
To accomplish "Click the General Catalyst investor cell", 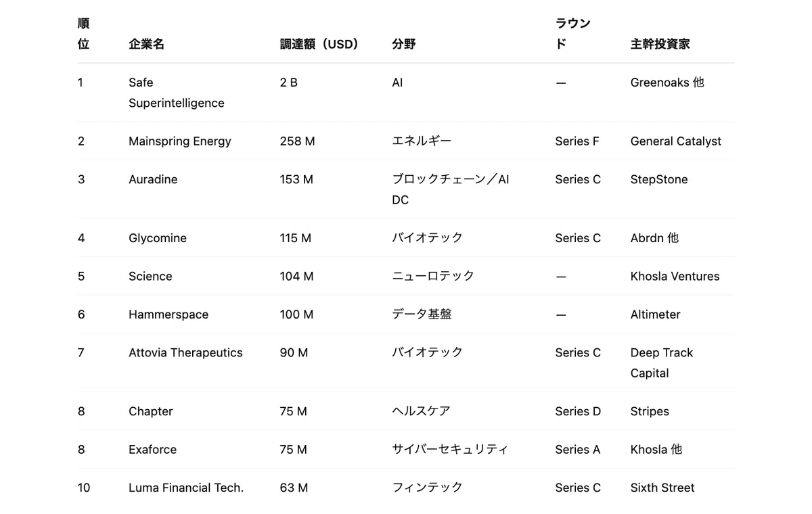I will click(675, 141).
